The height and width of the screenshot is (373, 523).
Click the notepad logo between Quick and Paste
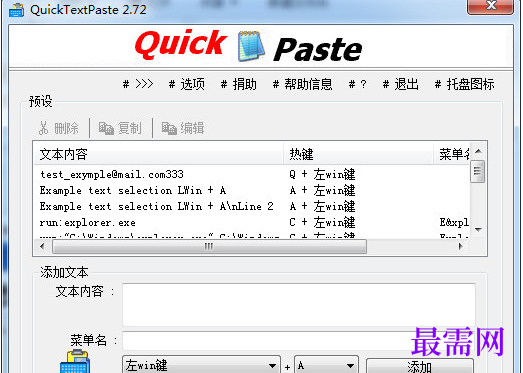tap(251, 46)
